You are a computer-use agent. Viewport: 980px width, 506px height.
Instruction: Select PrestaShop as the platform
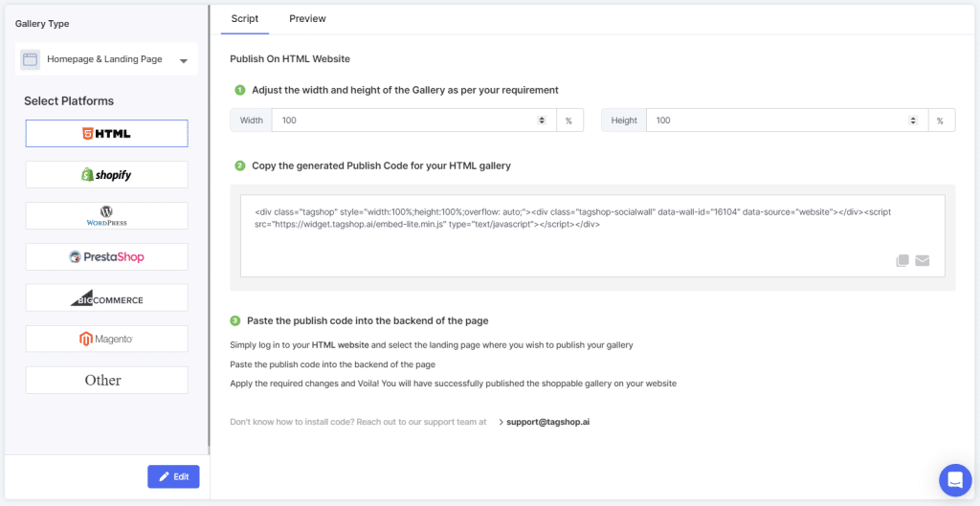coord(106,257)
